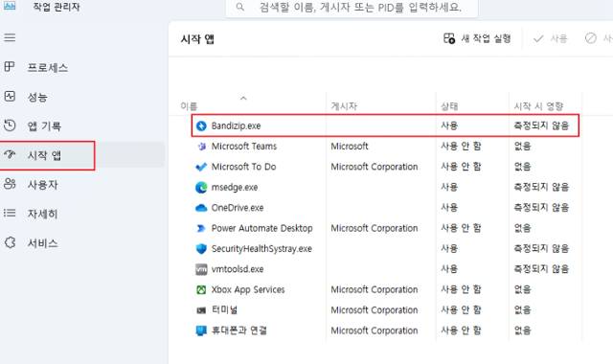
Task: Click the 새 작업 실행 button
Action: pyautogui.click(x=477, y=38)
